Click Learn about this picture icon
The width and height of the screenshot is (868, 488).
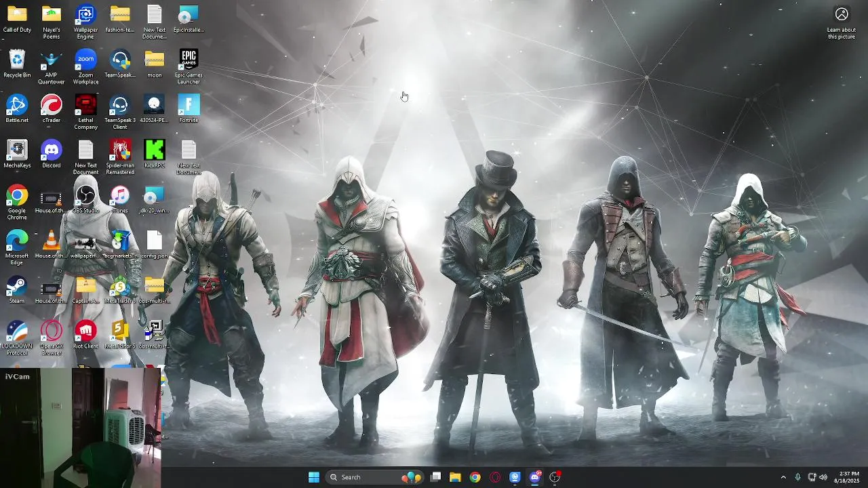tap(842, 22)
